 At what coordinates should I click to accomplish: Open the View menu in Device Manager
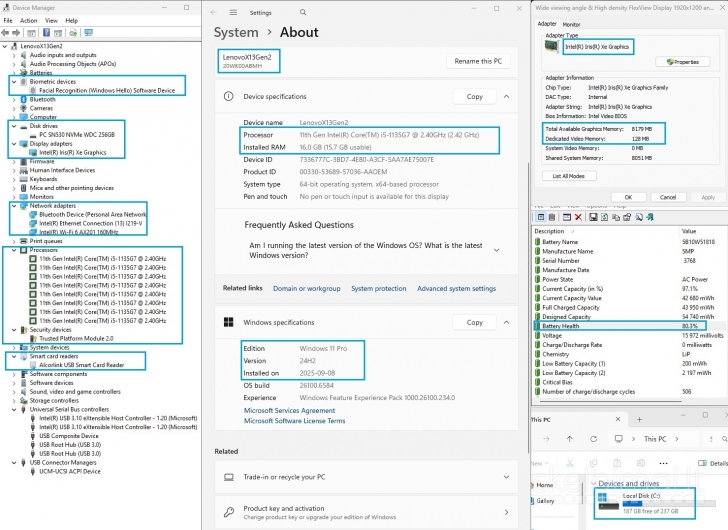(x=51, y=20)
